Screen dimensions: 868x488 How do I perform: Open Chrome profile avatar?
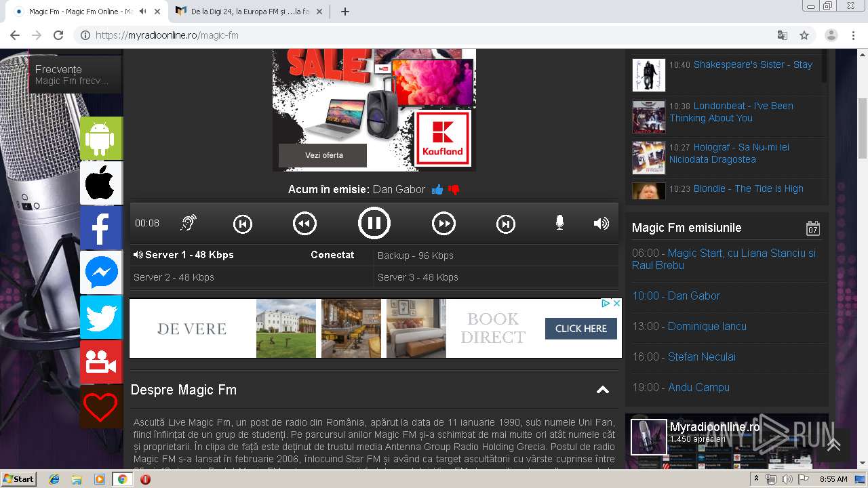831,35
